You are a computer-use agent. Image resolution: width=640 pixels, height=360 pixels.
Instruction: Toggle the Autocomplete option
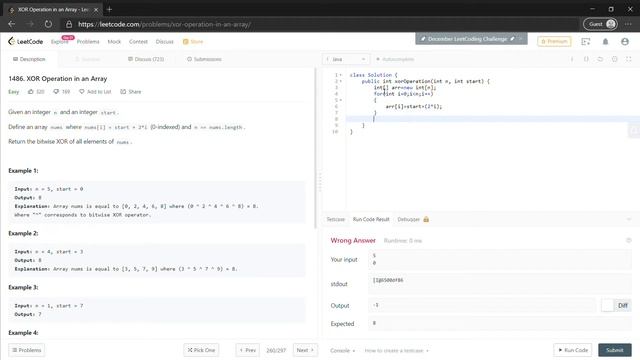point(395,59)
